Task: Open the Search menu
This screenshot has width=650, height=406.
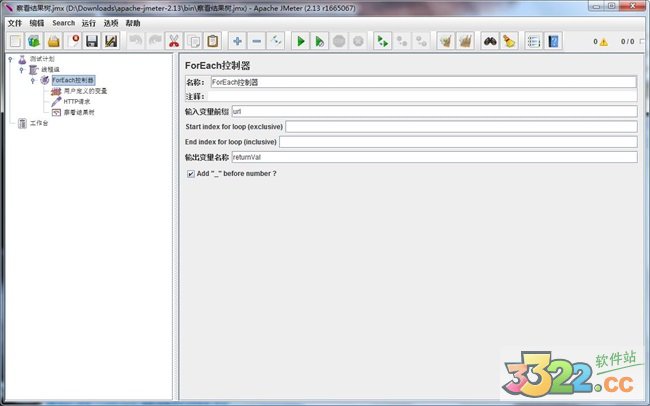Action: tap(63, 23)
